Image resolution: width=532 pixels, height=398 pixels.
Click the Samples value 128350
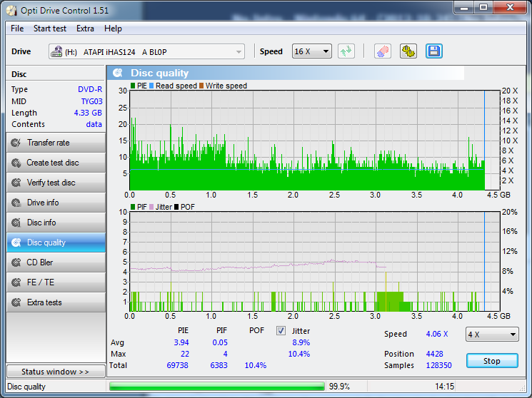pyautogui.click(x=438, y=365)
